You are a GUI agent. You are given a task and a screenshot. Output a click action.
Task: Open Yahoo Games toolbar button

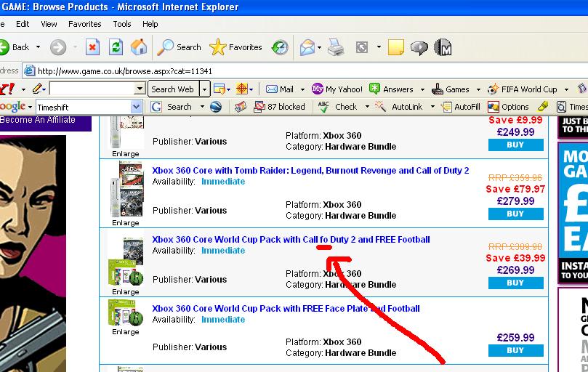(451, 89)
